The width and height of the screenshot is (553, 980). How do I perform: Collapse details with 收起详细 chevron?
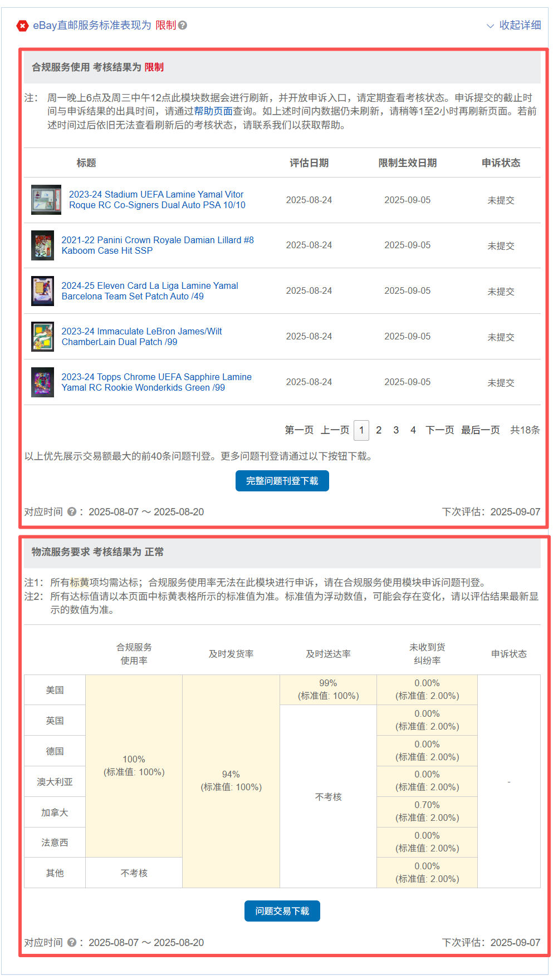[x=513, y=26]
